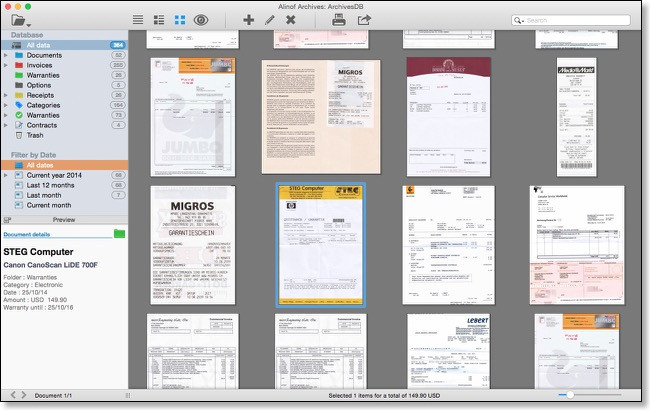Select All dates filter
Image resolution: width=650 pixels, height=410 pixels.
click(64, 165)
